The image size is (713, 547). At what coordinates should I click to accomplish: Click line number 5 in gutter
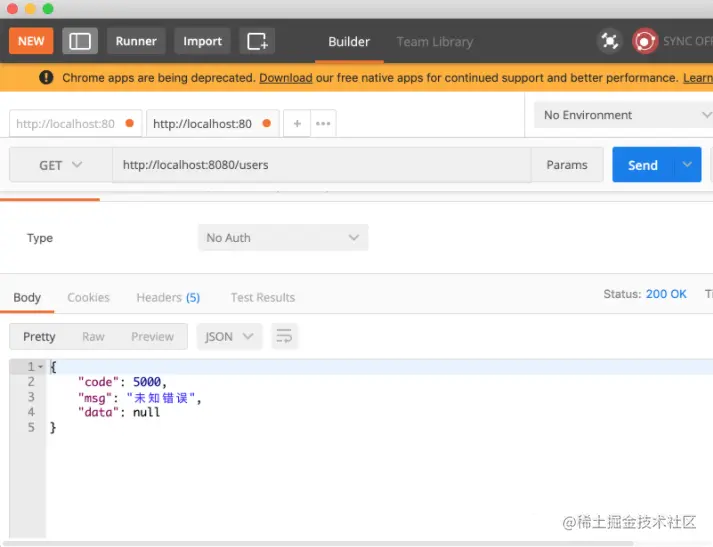tap(31, 427)
